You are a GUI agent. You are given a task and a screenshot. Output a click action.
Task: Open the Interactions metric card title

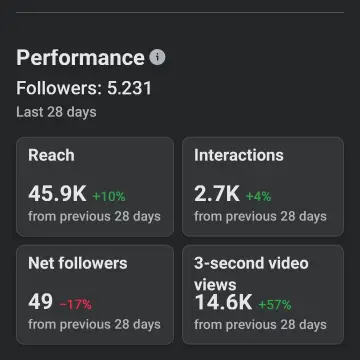(x=239, y=155)
